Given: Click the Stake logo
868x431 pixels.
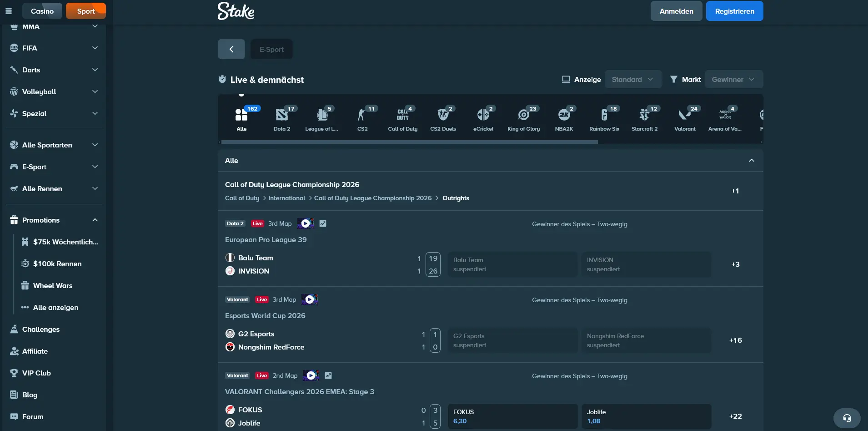Looking at the screenshot, I should (x=236, y=11).
